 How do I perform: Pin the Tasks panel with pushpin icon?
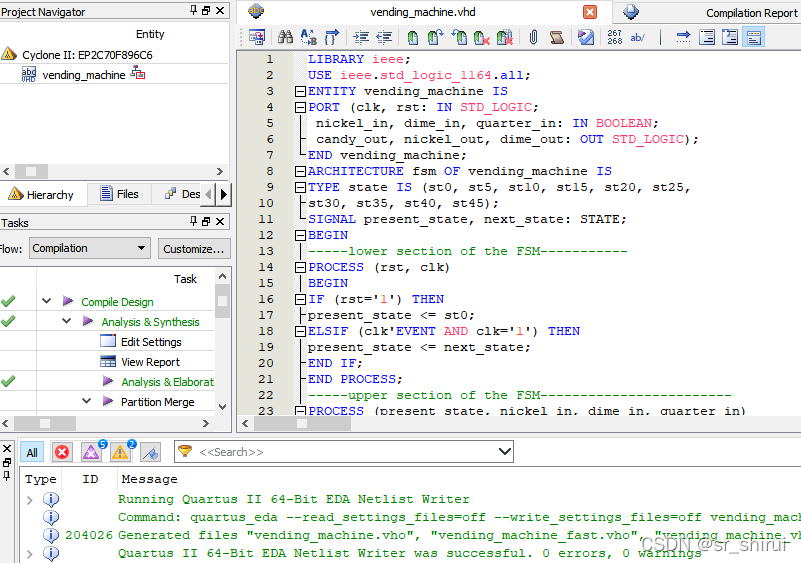pos(193,221)
